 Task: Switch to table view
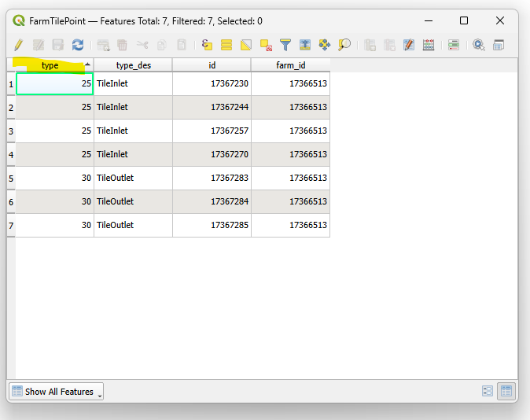(506, 391)
